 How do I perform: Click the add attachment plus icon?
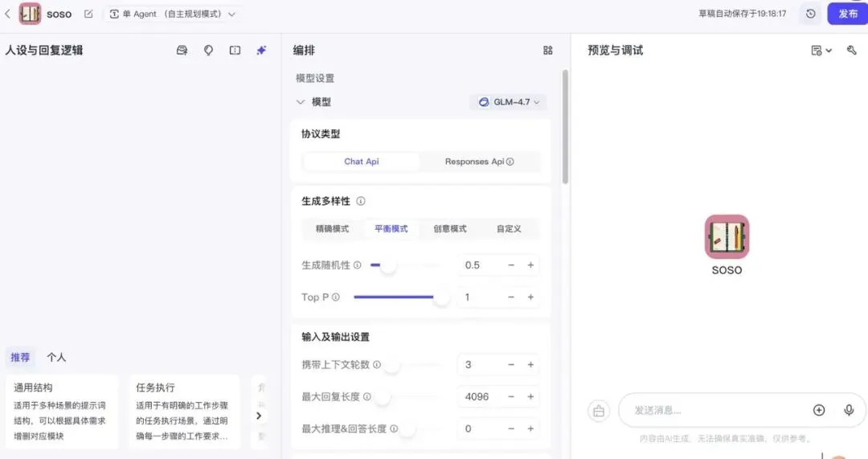[x=819, y=410]
